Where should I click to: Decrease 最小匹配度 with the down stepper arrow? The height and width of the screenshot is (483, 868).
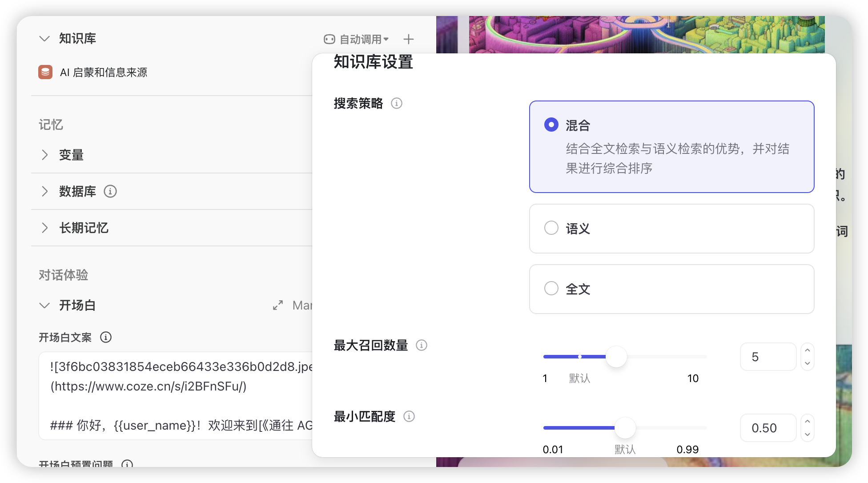tap(808, 435)
